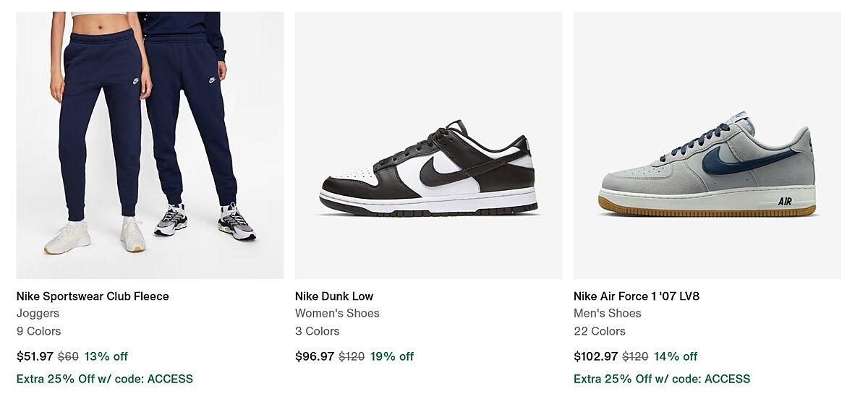Click the Nike Sportswear Club Fleece title

[93, 296]
